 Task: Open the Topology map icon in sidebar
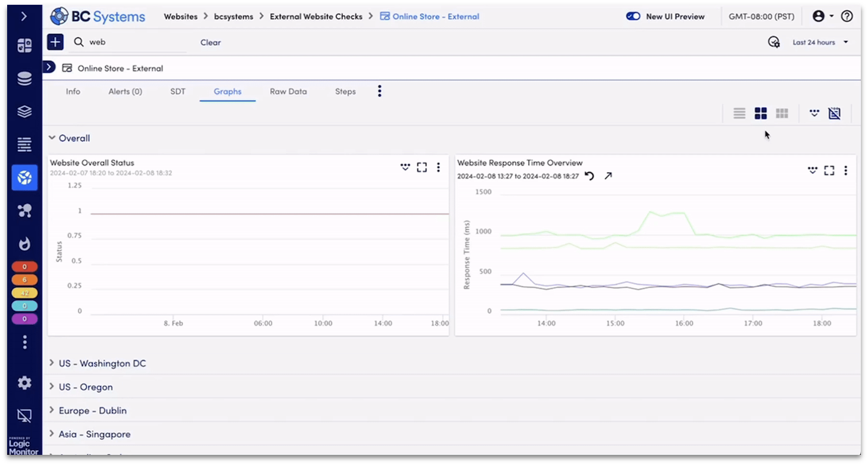[x=24, y=210]
